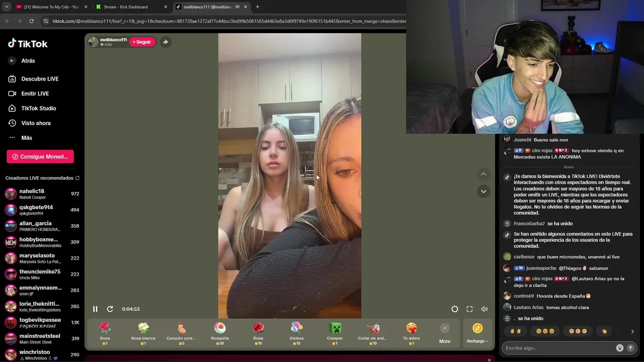Send the one-coin Rosa gift
Screen dimensions: 644x362
pyautogui.click(x=105, y=333)
